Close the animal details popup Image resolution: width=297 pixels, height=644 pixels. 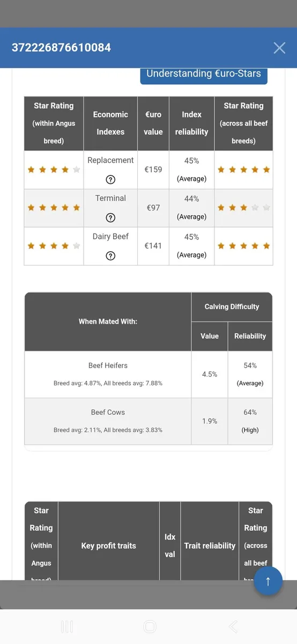pos(279,48)
